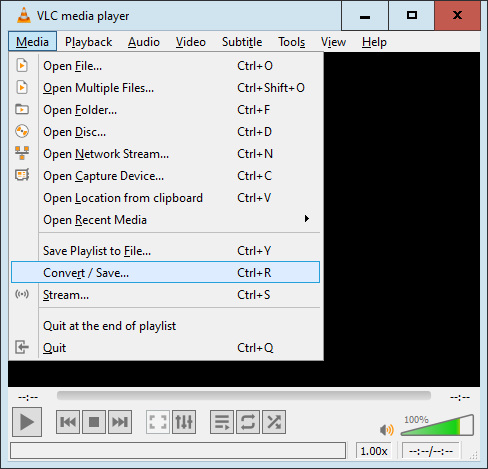Click the Stream broadcast icon

[x=22, y=294]
